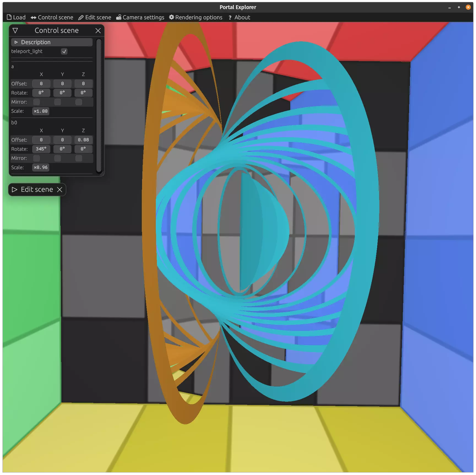Edit the b0 Offset X field
This screenshot has width=476, height=475.
tap(41, 140)
